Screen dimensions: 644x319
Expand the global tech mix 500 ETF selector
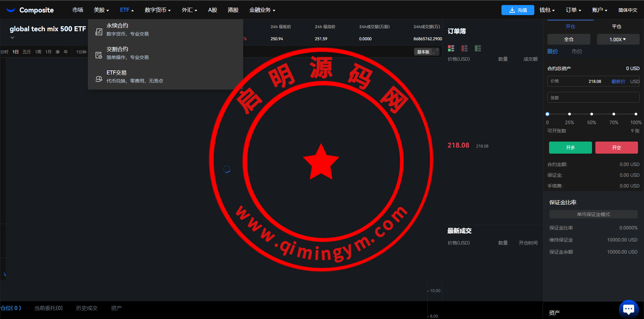[12, 38]
